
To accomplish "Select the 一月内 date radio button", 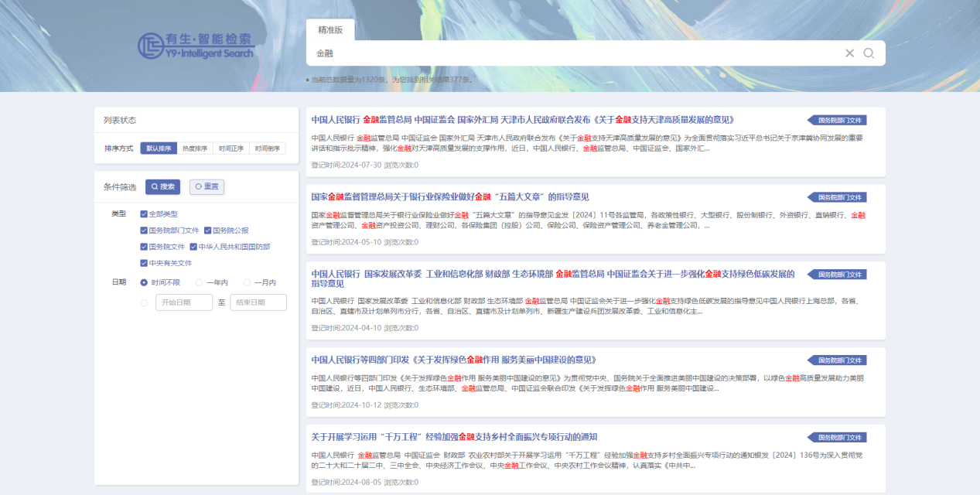I will pos(248,282).
